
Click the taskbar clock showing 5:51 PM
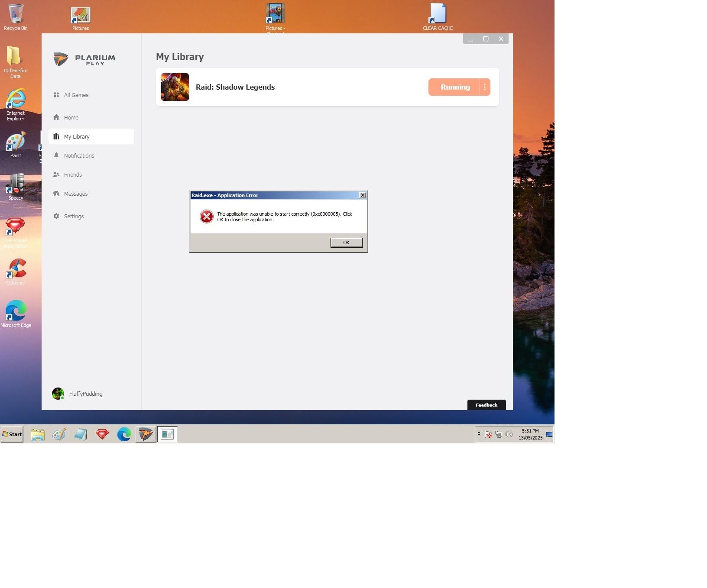click(x=530, y=434)
